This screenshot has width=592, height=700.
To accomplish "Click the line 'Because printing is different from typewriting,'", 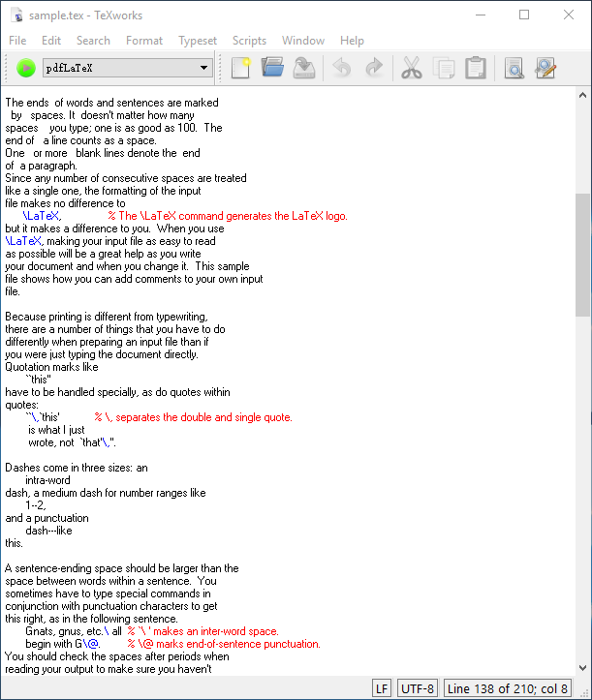I will [x=107, y=317].
